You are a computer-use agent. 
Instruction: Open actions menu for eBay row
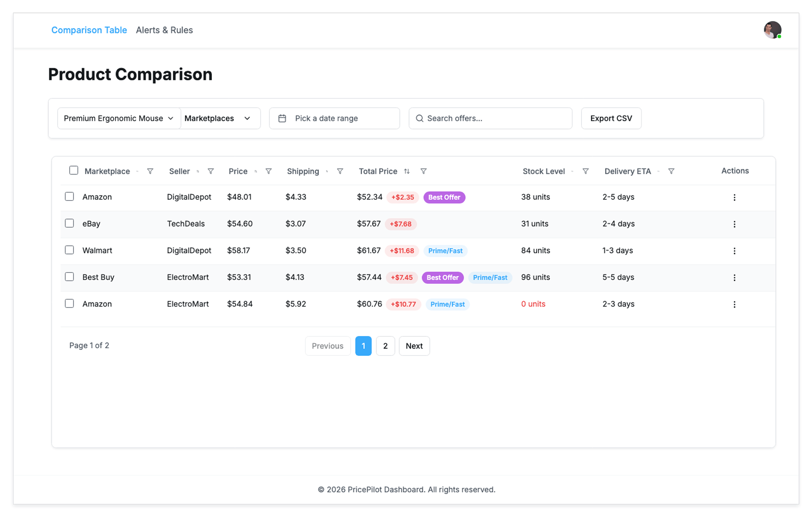coord(734,224)
